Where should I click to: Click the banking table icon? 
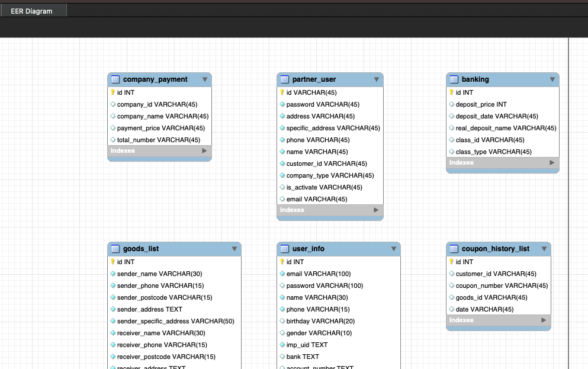point(454,79)
